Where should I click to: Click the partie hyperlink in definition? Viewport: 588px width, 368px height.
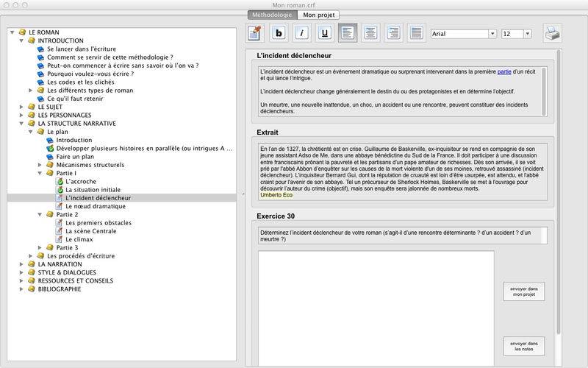click(x=504, y=71)
